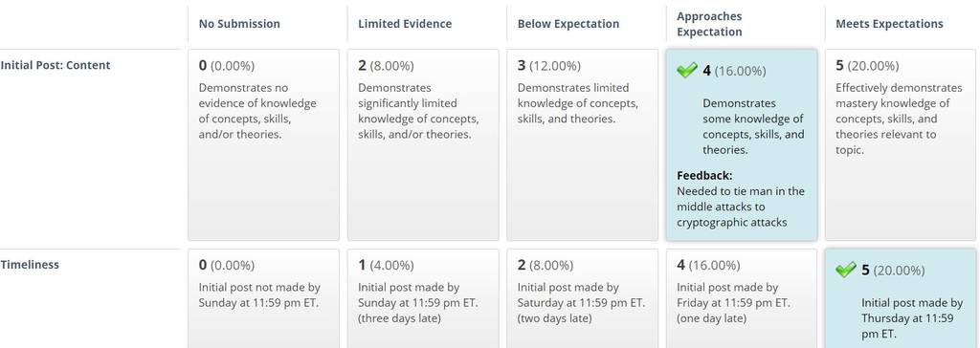
Task: Select the 5 (20.00%) mastery knowledge cell
Action: click(901, 145)
